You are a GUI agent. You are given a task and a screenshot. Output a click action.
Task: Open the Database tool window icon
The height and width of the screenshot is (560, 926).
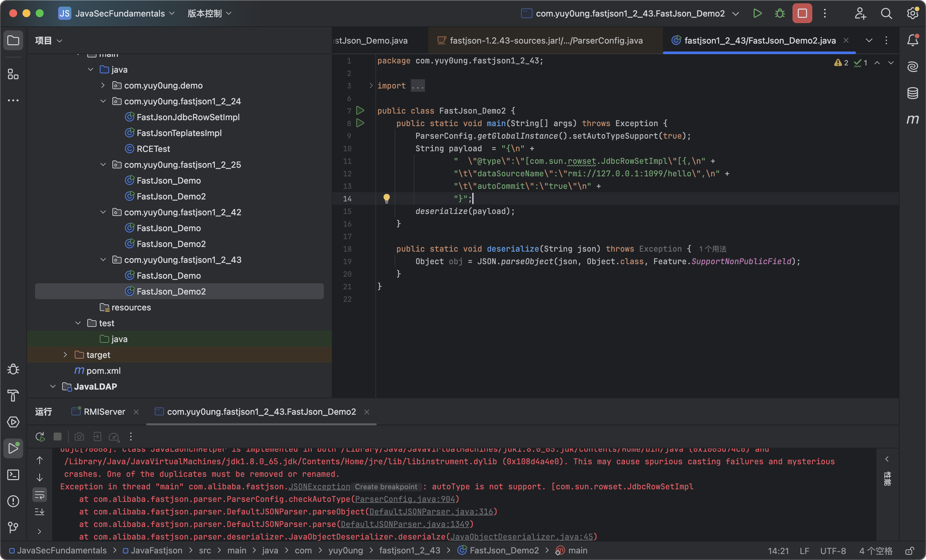(x=912, y=93)
